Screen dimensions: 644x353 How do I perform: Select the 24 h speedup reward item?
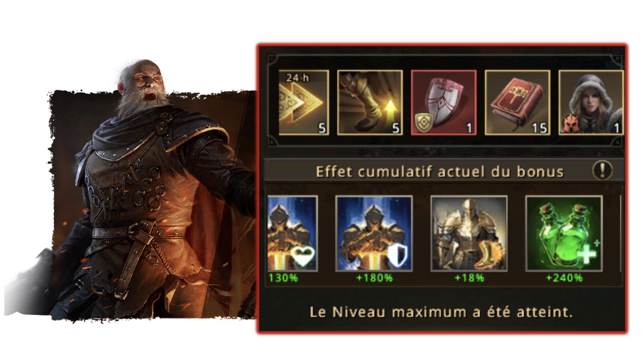[304, 103]
